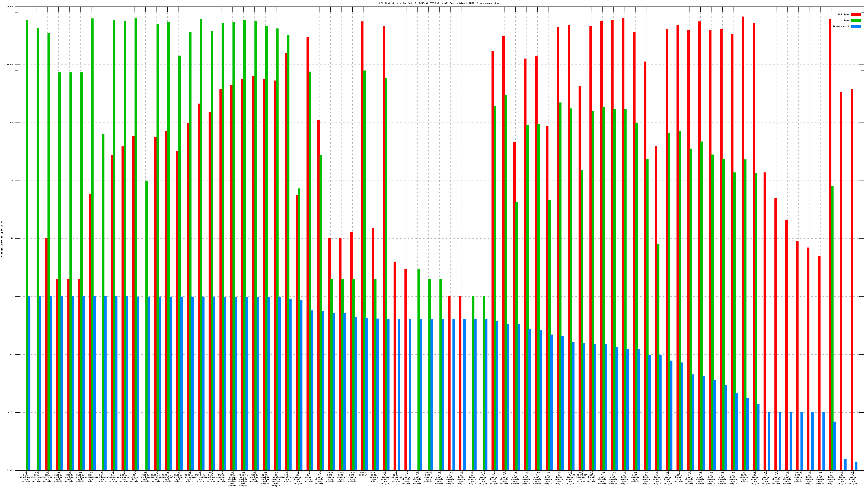Click the 2ff04.iadb.isipp.com axis label
This screenshot has height=488, width=868.
coord(330,477)
